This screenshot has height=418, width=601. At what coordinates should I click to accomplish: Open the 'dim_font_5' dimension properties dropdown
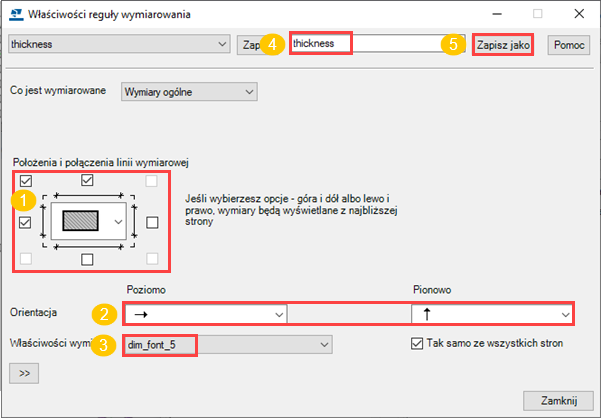pyautogui.click(x=228, y=344)
